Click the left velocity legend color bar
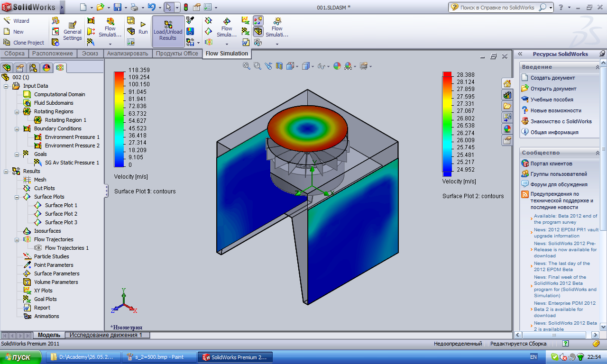 [119, 118]
